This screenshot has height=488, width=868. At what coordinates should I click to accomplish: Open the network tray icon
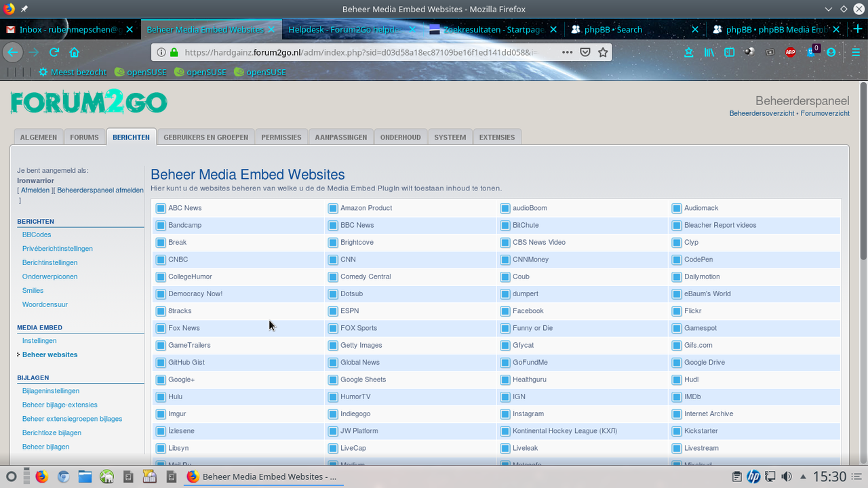[770, 476]
